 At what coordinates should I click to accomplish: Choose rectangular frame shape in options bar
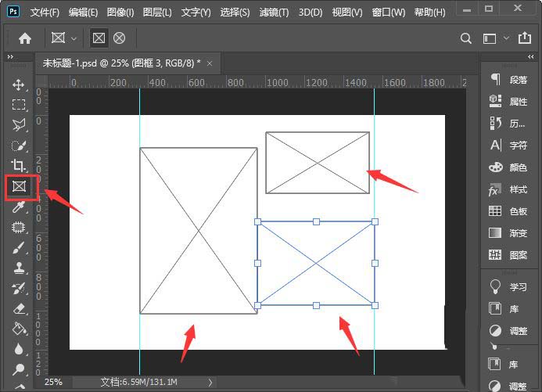click(99, 38)
